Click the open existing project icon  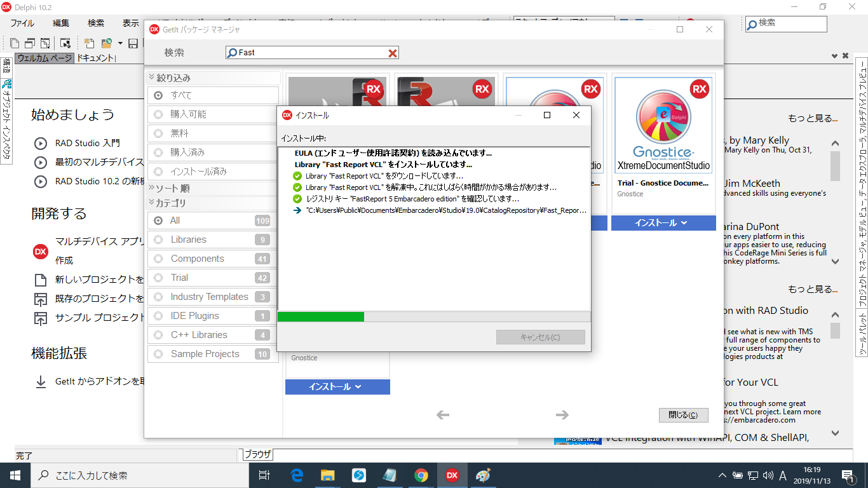click(41, 299)
